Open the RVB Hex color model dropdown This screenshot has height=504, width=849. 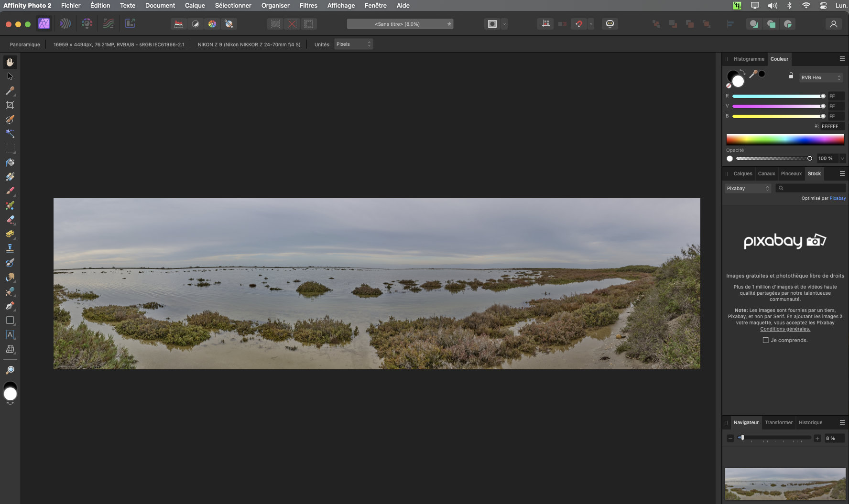[821, 77]
